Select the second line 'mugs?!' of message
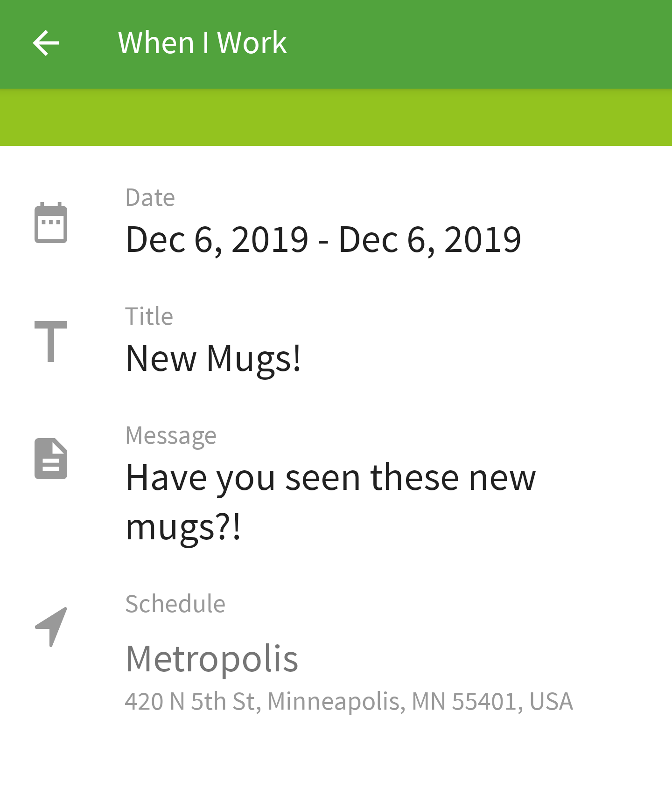672x795 pixels. pos(183,527)
